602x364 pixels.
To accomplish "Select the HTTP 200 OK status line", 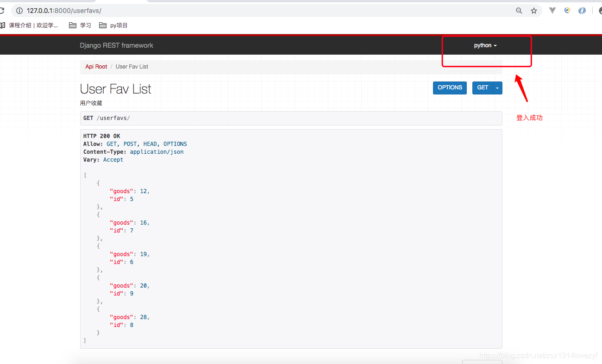I will click(x=101, y=136).
